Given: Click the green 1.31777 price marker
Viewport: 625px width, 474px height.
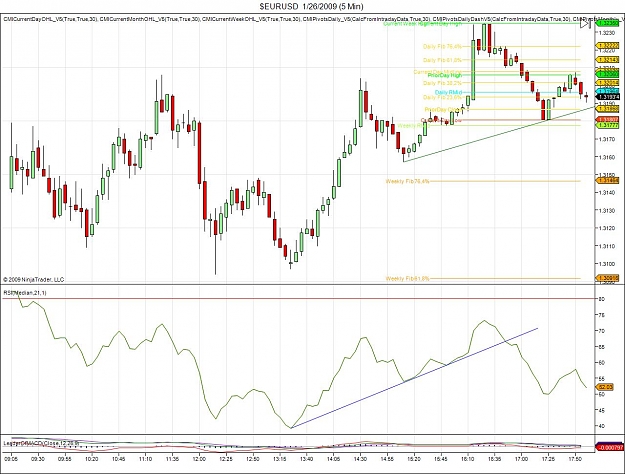Looking at the screenshot, I should coord(607,125).
